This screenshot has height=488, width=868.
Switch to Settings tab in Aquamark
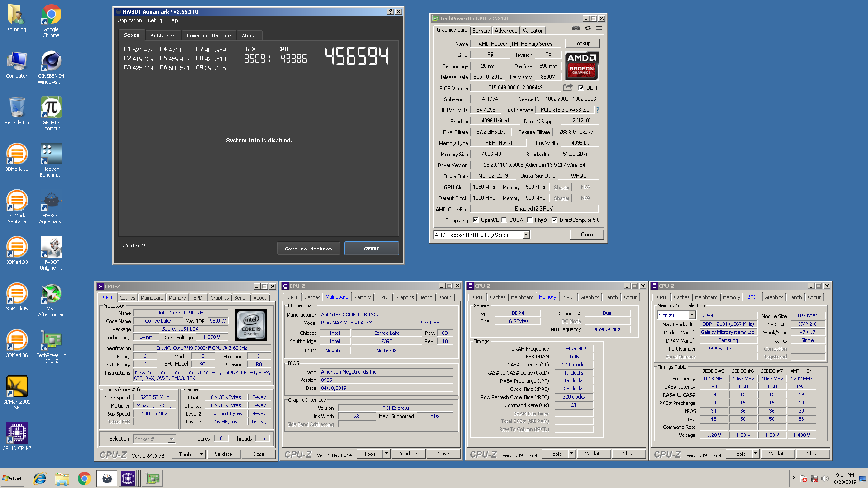(163, 35)
